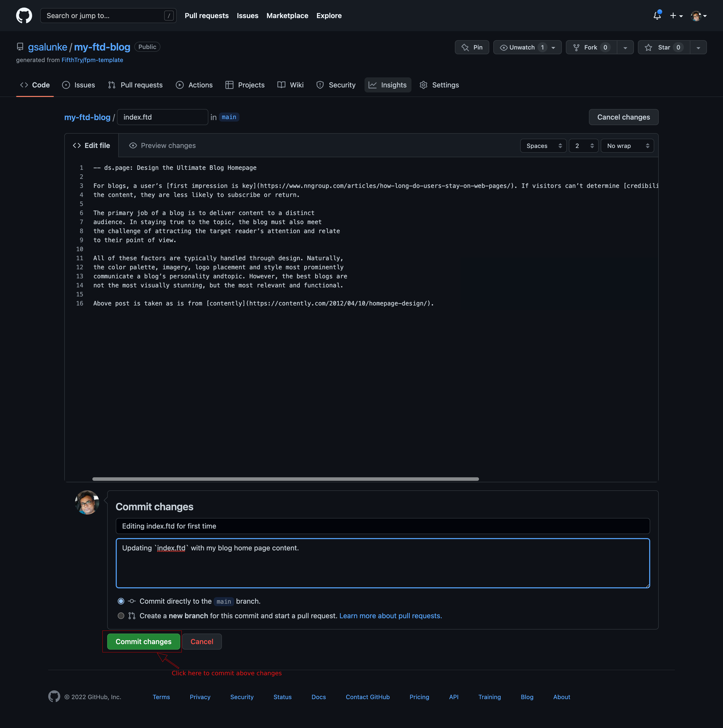Screen dimensions: 723x728
Task: Open the plus create-new menu
Action: [676, 16]
